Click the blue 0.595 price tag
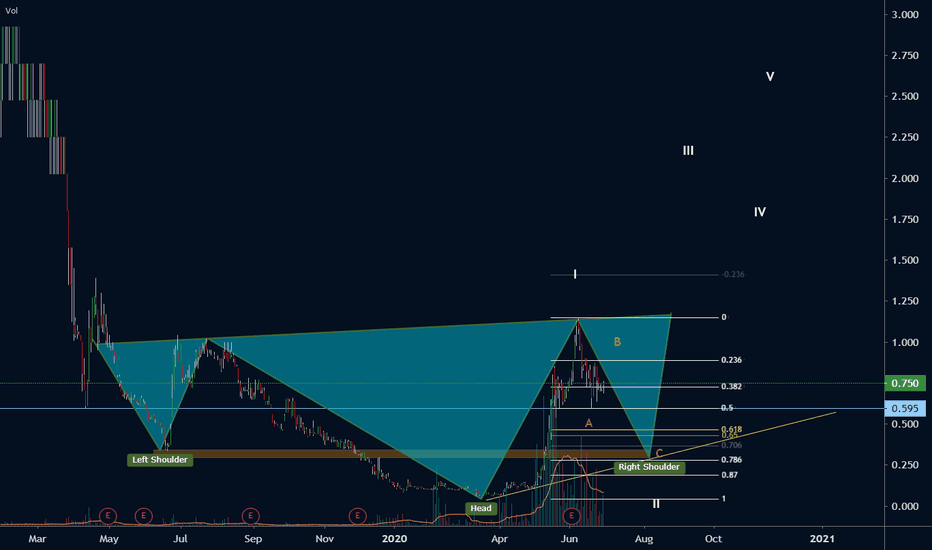Viewport: 932px width, 550px height. [x=905, y=408]
